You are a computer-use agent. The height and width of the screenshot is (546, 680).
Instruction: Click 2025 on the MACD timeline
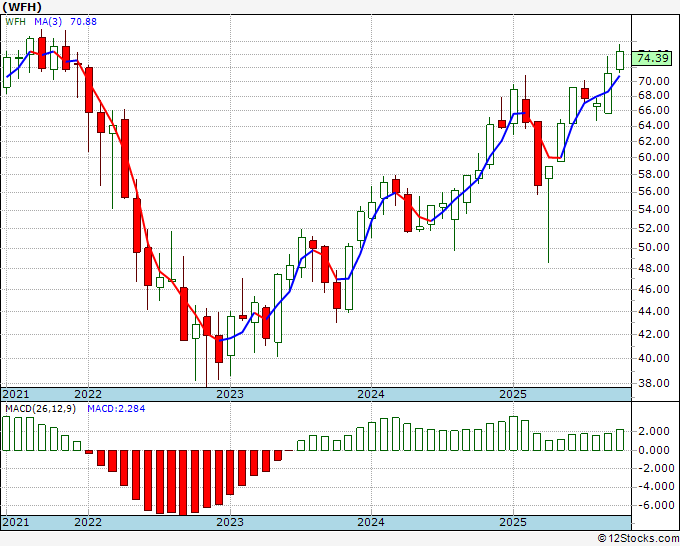(x=513, y=522)
